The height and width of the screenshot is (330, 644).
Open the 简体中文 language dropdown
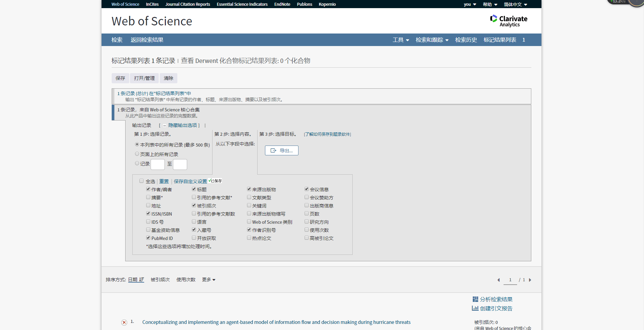tap(515, 4)
